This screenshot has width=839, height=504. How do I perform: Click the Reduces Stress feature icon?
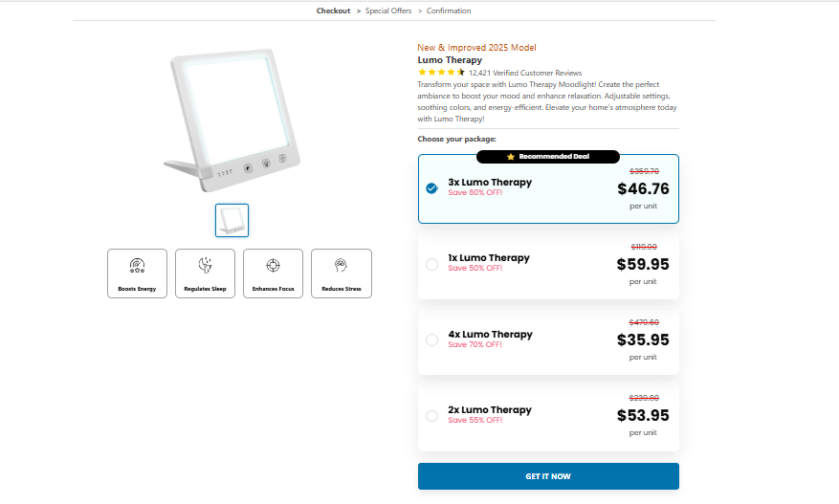[341, 264]
